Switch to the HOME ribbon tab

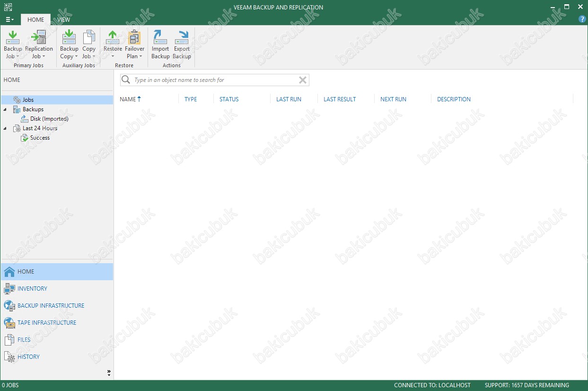35,19
